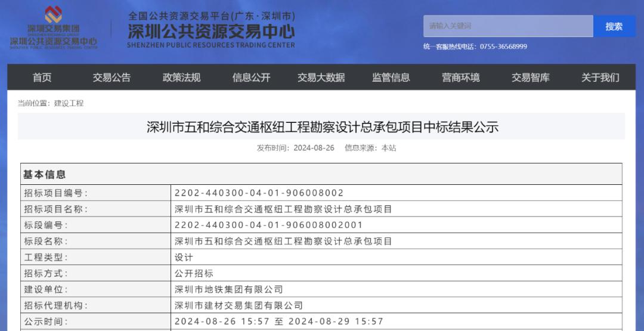Click the 建设工程 breadcrumb link
644x331 pixels.
point(69,104)
